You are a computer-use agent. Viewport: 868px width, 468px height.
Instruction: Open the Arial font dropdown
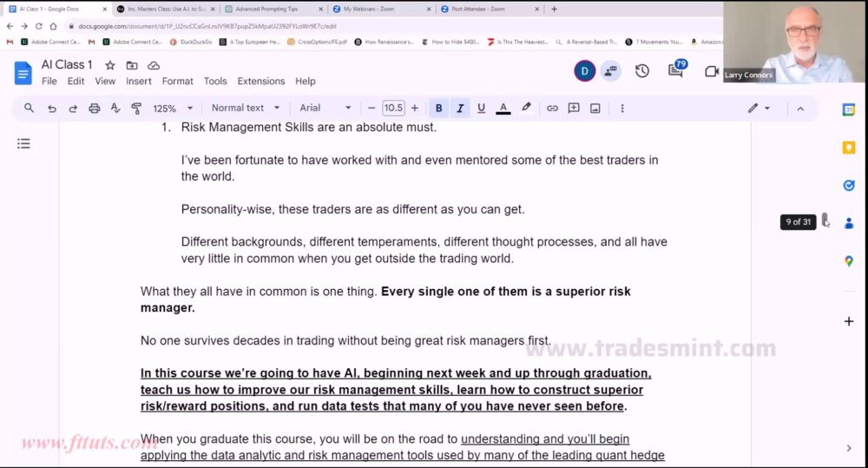pos(325,108)
